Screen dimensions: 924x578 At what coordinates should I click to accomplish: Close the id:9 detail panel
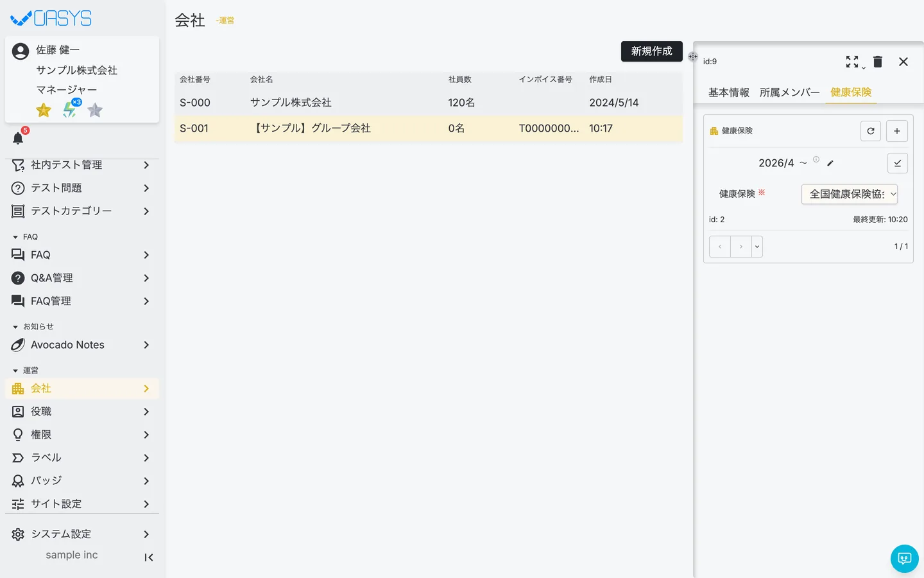tap(903, 62)
